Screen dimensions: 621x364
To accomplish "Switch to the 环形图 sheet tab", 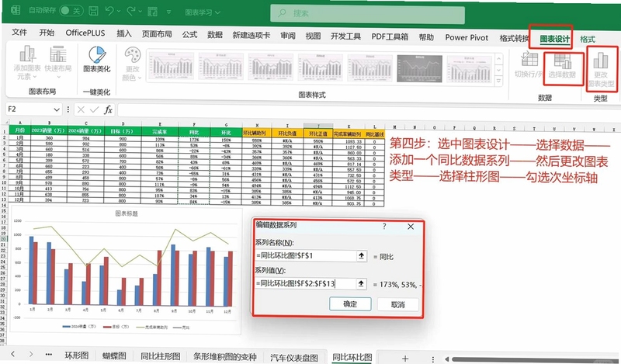I will [x=76, y=355].
